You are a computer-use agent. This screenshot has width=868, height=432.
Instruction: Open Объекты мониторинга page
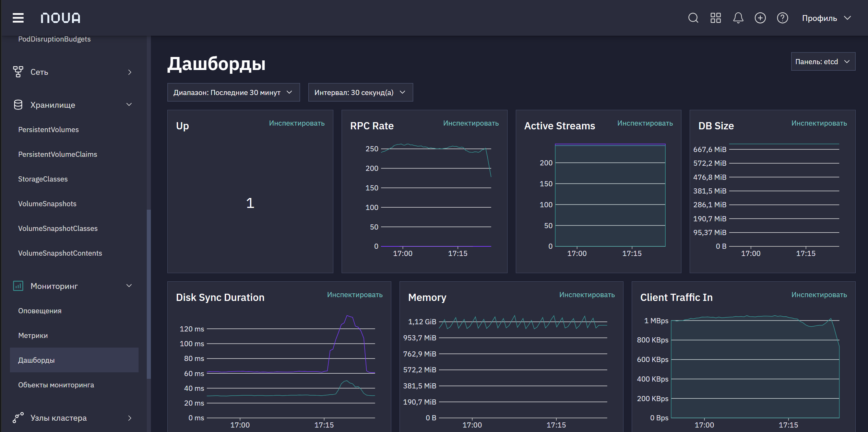click(56, 385)
